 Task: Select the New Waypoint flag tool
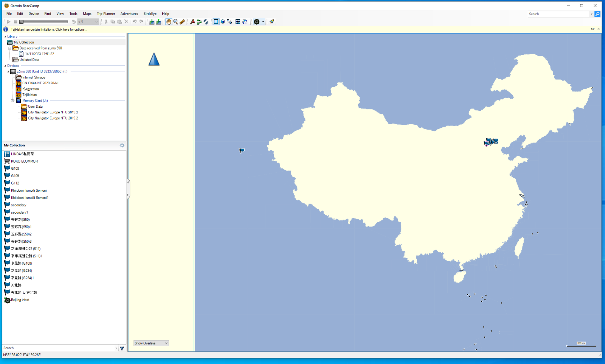point(192,22)
